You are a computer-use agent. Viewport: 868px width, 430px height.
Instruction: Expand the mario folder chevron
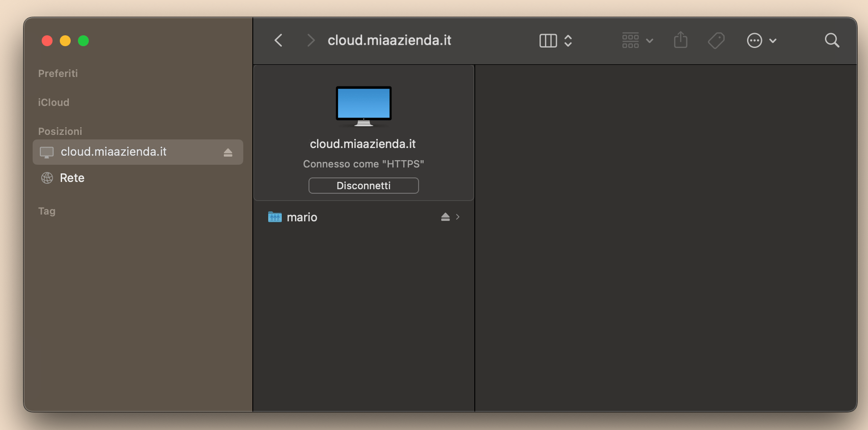[x=458, y=217]
